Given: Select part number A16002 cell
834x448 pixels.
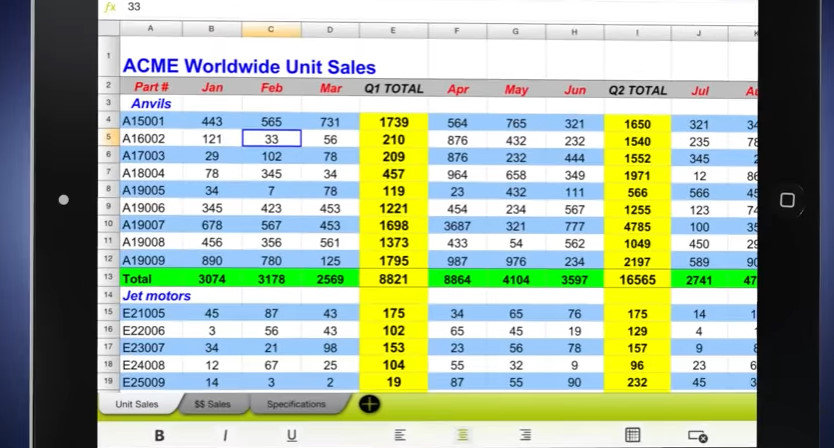Looking at the screenshot, I should point(151,138).
